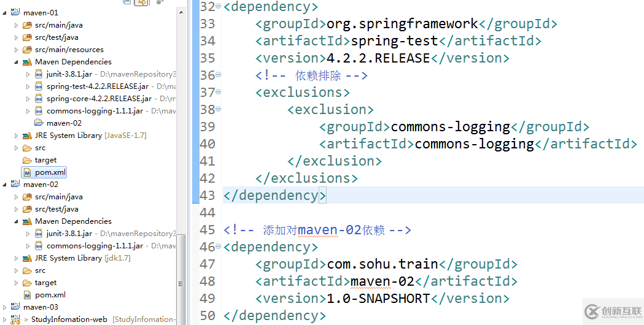Click the maven-03 project icon
This screenshot has height=325, width=644.
tap(15, 307)
